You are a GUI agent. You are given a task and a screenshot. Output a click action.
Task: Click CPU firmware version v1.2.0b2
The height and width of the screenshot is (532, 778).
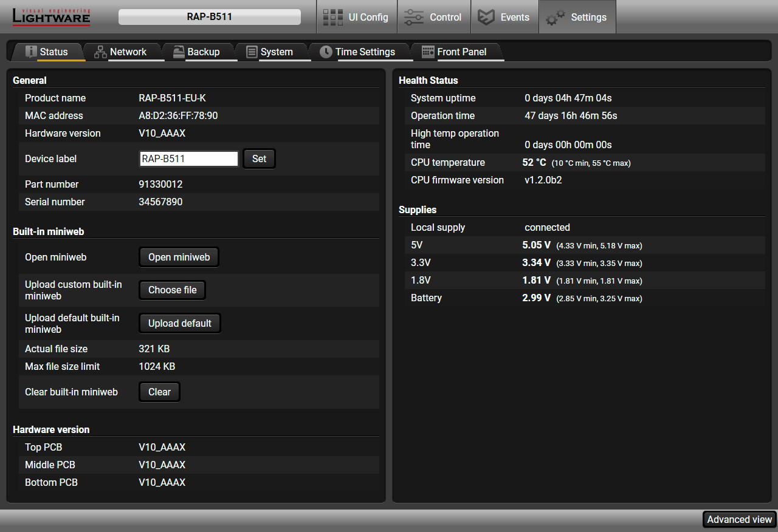pos(543,180)
